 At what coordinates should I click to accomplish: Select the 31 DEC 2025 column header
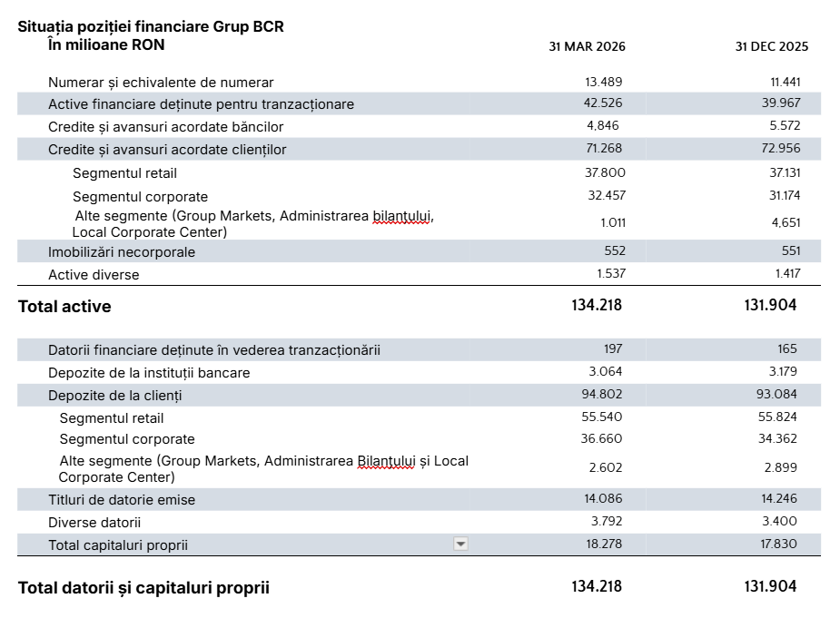tap(771, 46)
